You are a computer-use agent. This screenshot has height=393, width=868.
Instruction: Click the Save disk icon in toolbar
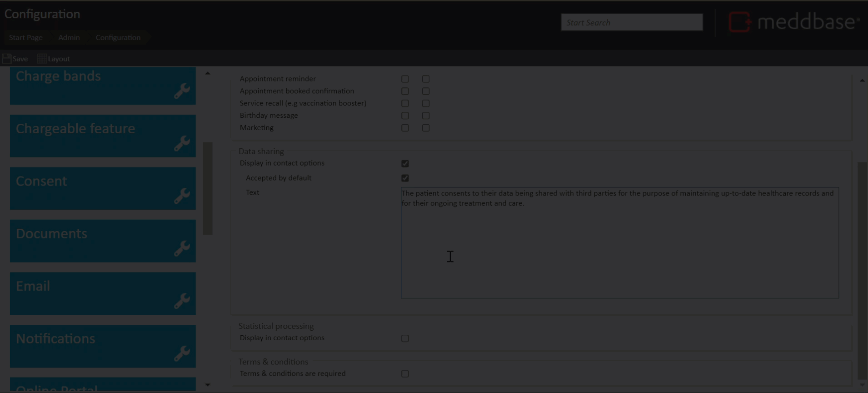click(x=7, y=59)
